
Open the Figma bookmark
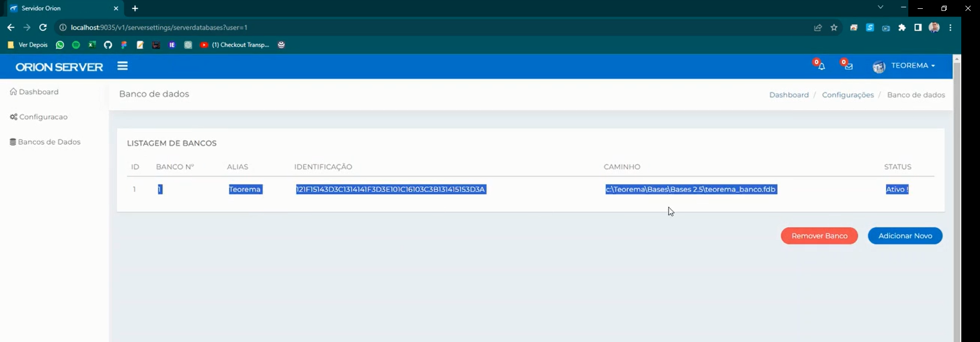click(x=124, y=45)
